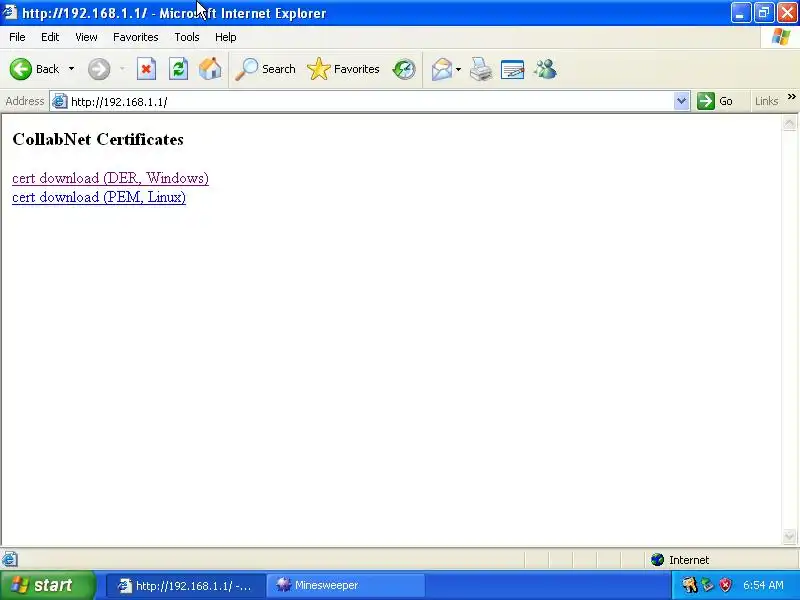Switch to the Internet Explorer taskbar button

pyautogui.click(x=186, y=585)
